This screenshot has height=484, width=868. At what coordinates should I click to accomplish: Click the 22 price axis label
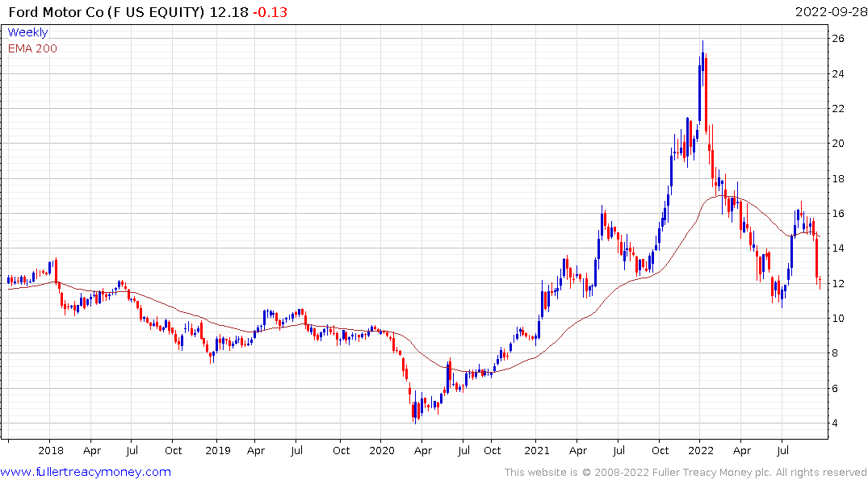(838, 108)
